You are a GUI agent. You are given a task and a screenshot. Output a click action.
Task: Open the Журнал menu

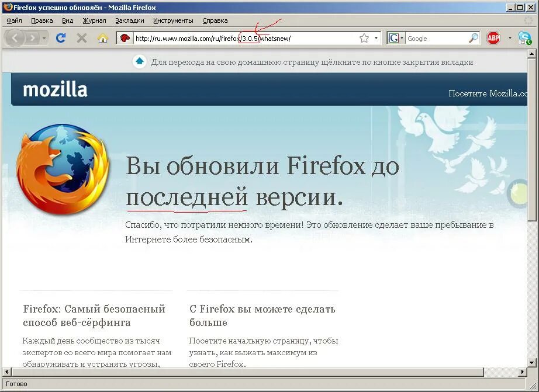[x=94, y=20]
